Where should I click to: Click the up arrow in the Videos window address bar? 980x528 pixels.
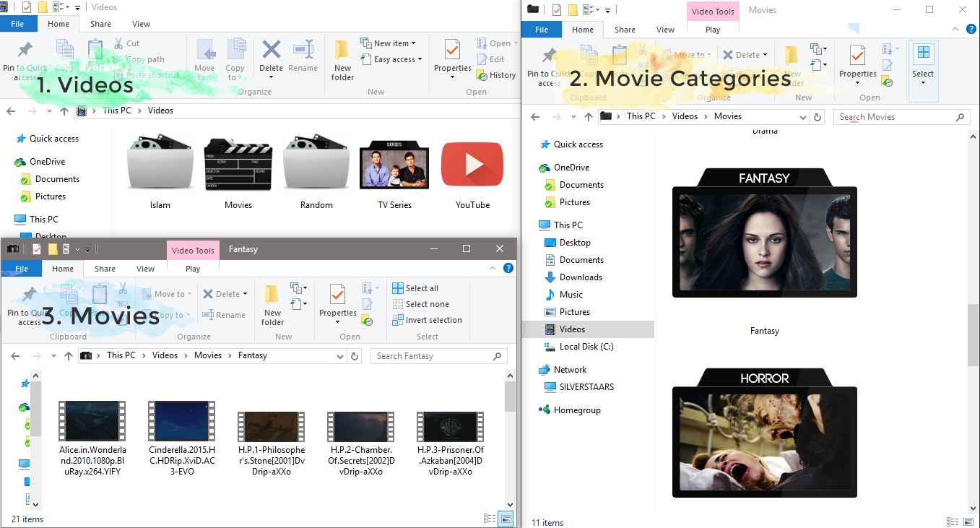tap(64, 111)
